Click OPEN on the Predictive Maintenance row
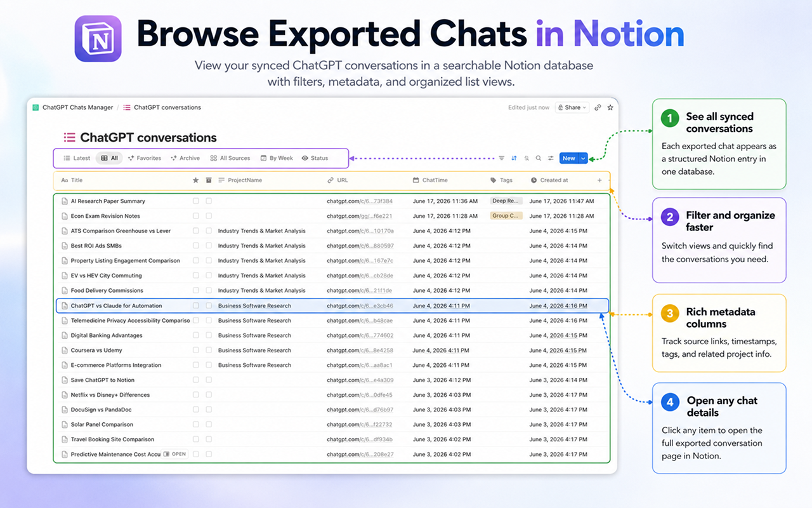Screen dimensions: 812x508 pos(175,454)
